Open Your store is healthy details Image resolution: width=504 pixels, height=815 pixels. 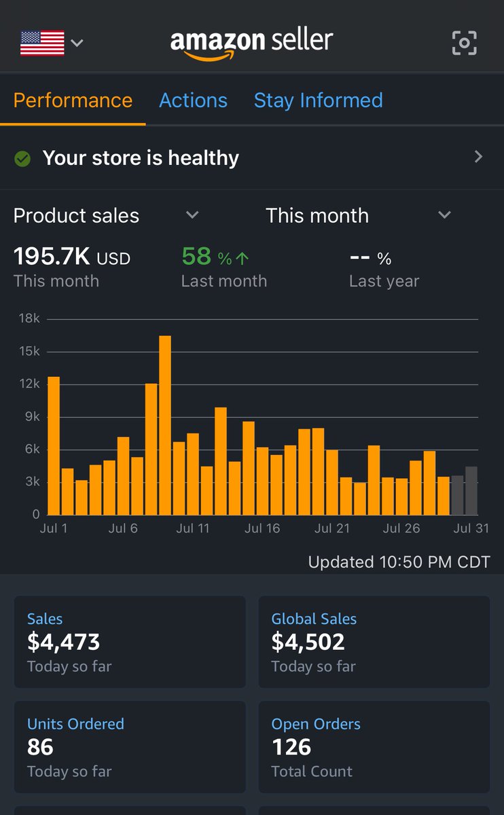[252, 158]
